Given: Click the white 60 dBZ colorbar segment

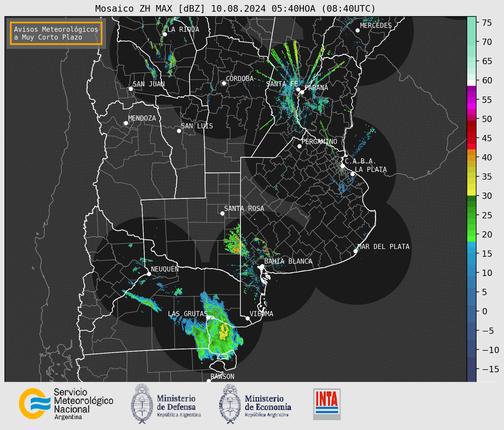Looking at the screenshot, I should [x=471, y=83].
